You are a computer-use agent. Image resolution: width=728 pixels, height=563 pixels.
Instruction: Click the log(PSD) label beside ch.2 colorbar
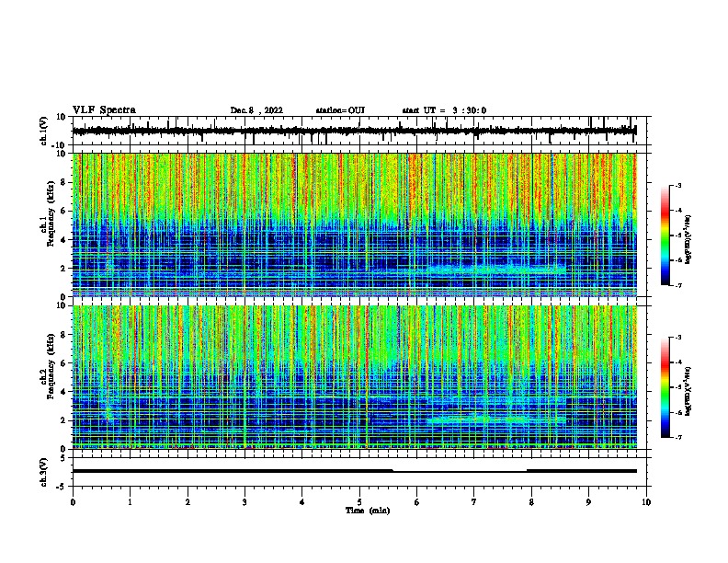click(688, 391)
